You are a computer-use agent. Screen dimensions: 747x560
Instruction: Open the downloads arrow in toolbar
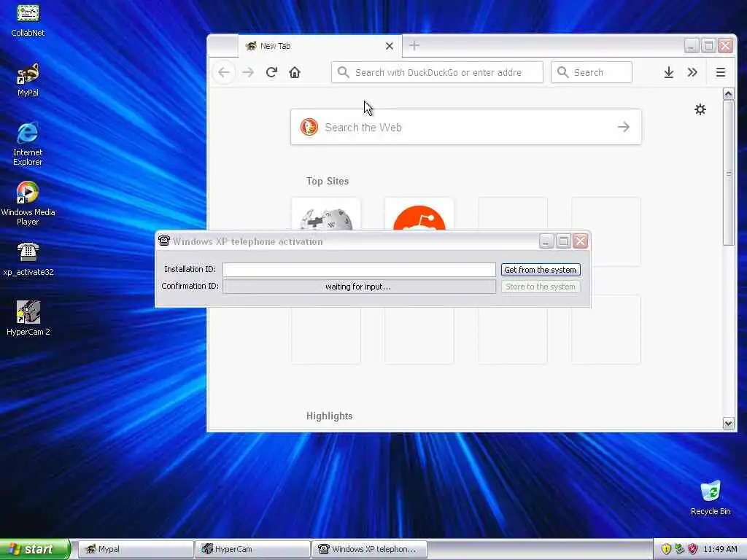[x=669, y=72]
